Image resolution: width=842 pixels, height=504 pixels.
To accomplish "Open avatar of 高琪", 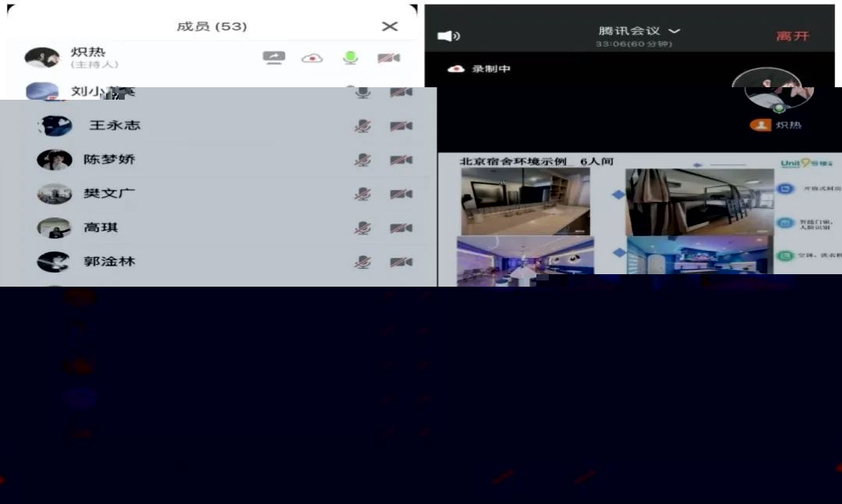I will 54,228.
